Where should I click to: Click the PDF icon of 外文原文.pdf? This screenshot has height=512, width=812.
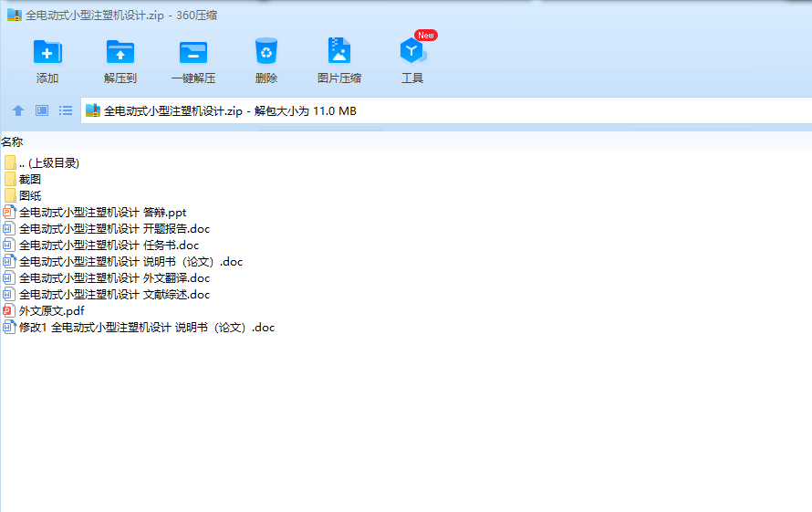click(9, 311)
